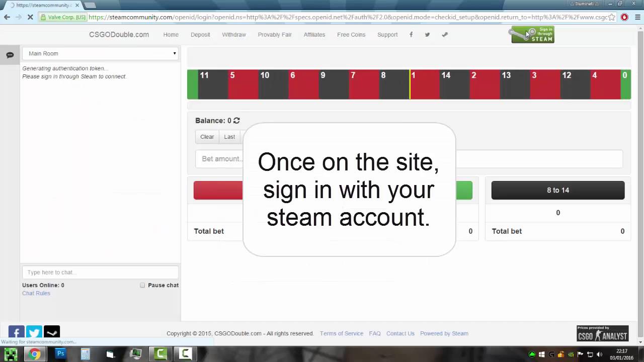
Task: Open a new browser tab
Action: pos(90,5)
